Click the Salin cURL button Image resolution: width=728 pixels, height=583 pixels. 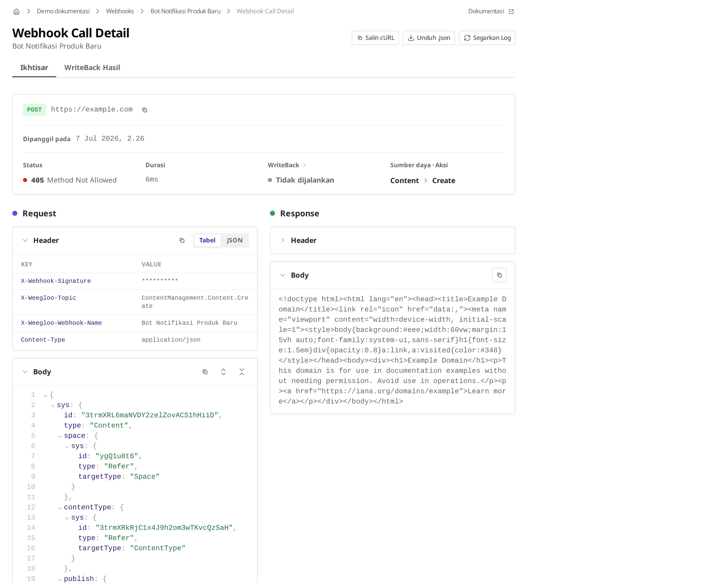(375, 38)
